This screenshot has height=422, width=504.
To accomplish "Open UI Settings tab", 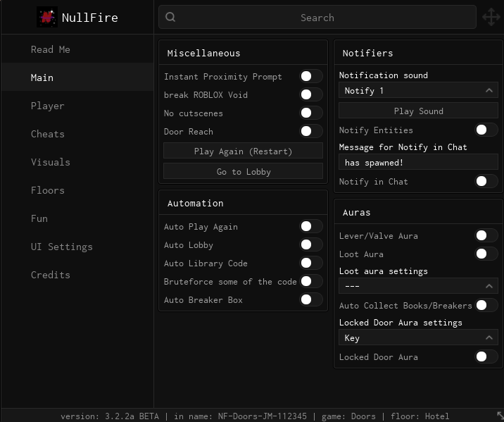I will pyautogui.click(x=77, y=247).
